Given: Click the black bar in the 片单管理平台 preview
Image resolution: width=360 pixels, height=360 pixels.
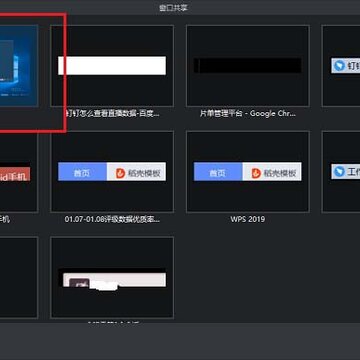Looking at the screenshot, I should click(248, 65).
